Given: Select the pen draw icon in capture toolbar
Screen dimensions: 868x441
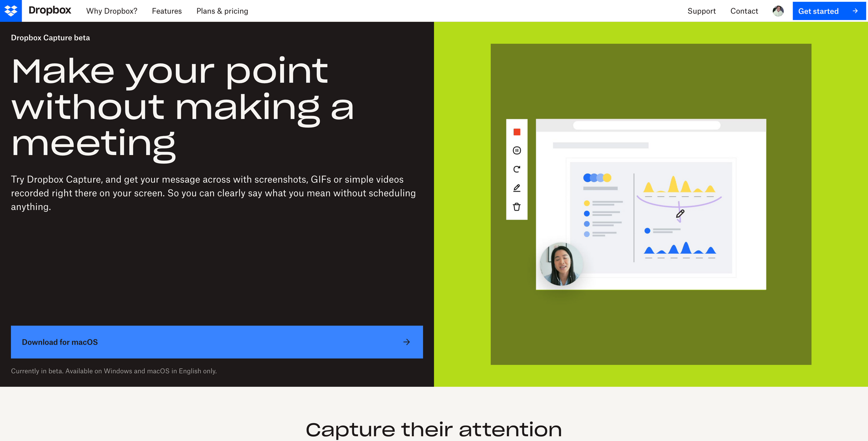Looking at the screenshot, I should point(516,188).
